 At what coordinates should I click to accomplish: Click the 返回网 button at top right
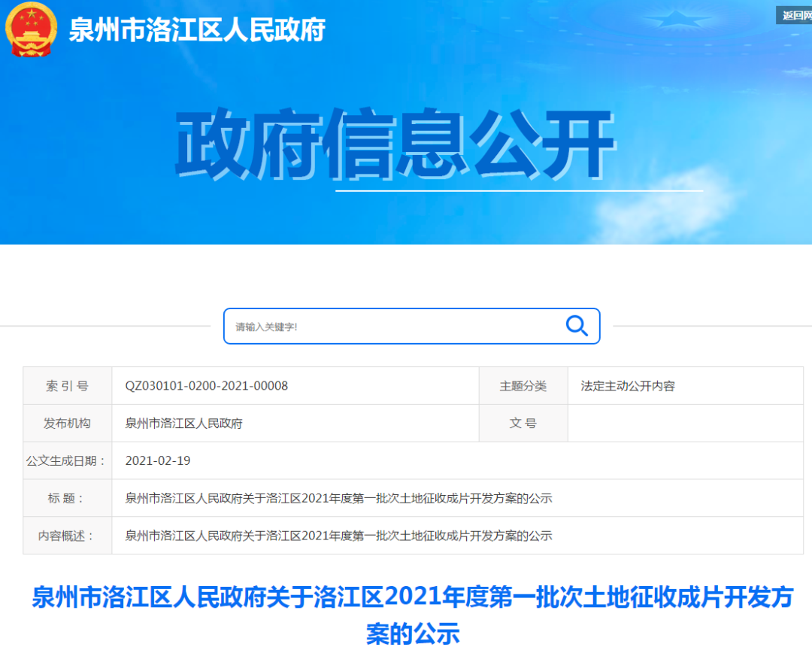click(x=794, y=15)
